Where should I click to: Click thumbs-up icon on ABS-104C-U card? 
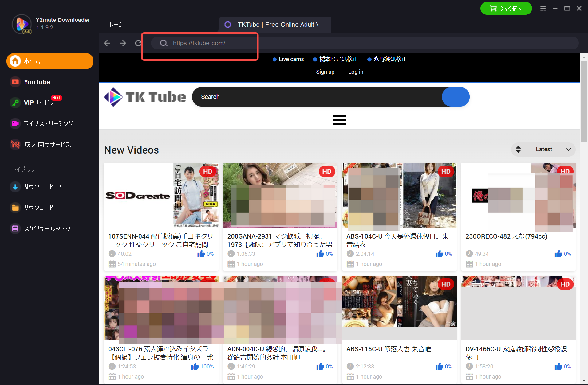(439, 254)
